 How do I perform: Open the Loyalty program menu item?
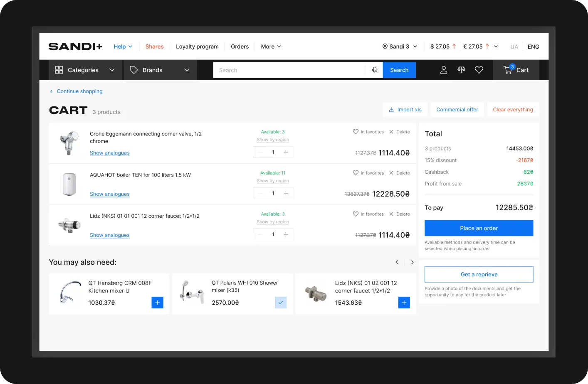pos(197,47)
